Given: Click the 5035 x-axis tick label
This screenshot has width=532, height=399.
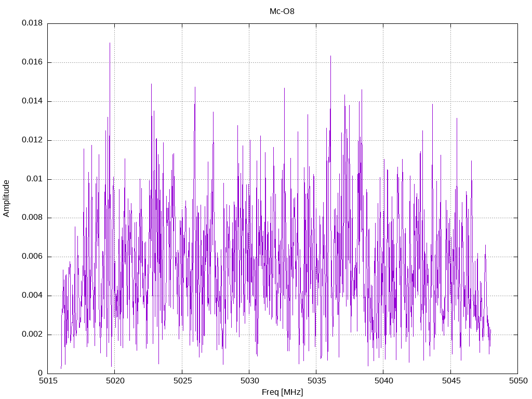Looking at the screenshot, I should coord(316,381).
